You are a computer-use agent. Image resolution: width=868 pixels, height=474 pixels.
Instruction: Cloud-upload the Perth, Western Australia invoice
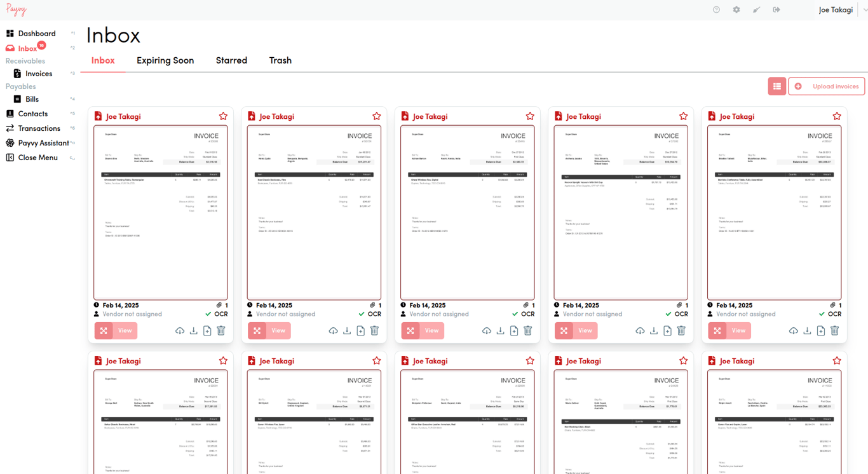coord(180,331)
